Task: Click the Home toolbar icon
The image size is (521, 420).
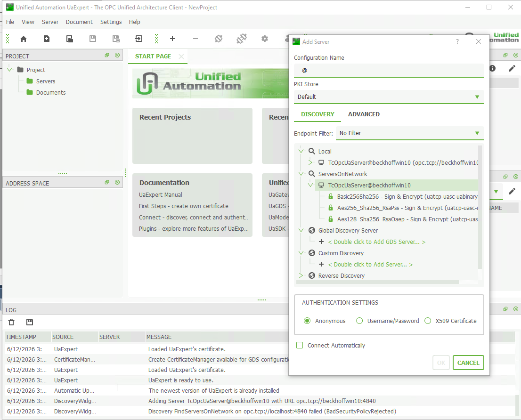Action: (23, 39)
